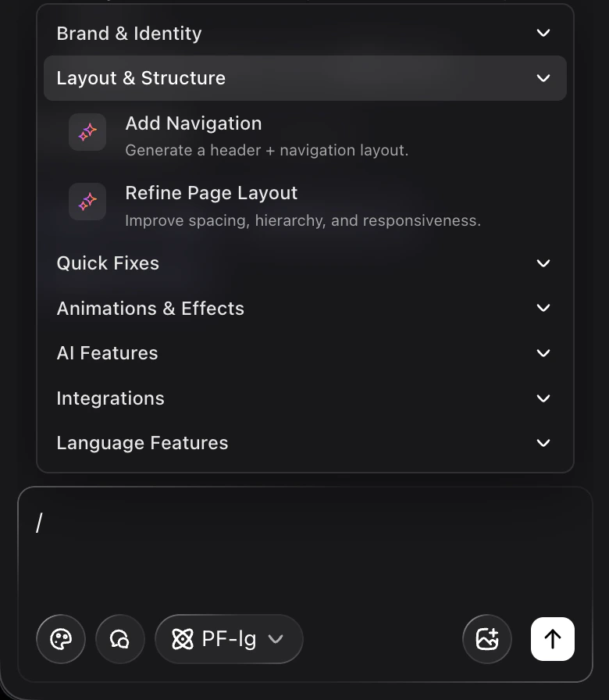Click the sparkle icon beside Add Navigation

pyautogui.click(x=87, y=132)
